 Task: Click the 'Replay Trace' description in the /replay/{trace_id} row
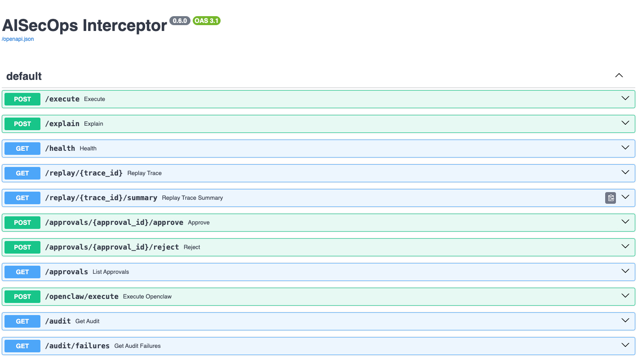pos(145,173)
